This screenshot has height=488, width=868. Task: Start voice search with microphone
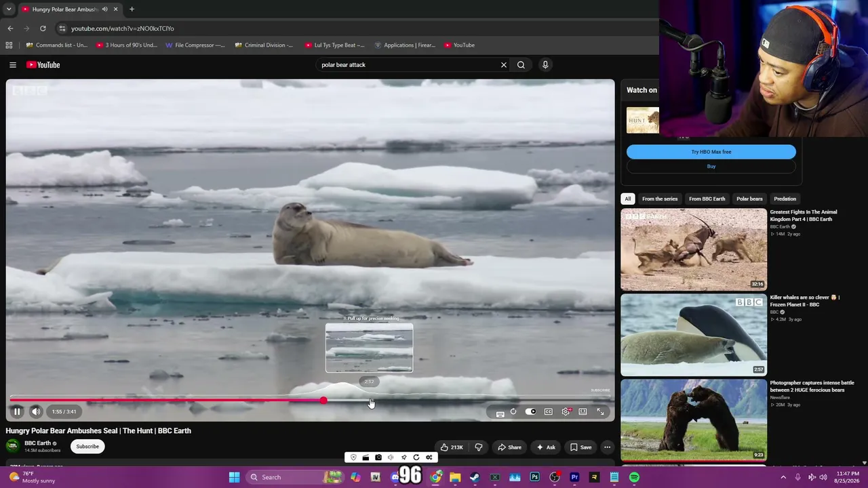click(x=545, y=65)
